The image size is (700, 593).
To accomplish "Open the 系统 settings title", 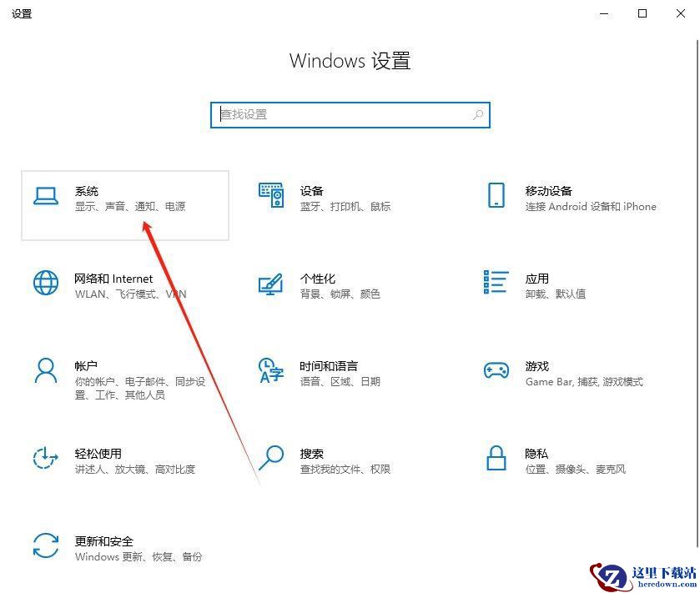I will click(87, 191).
